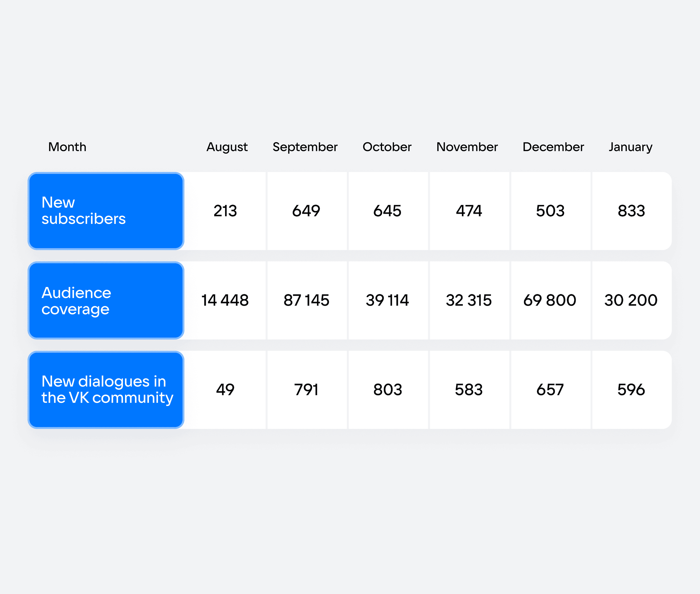Viewport: 700px width, 594px height.
Task: Select the 30 200 coverage cell for January
Action: 632,300
